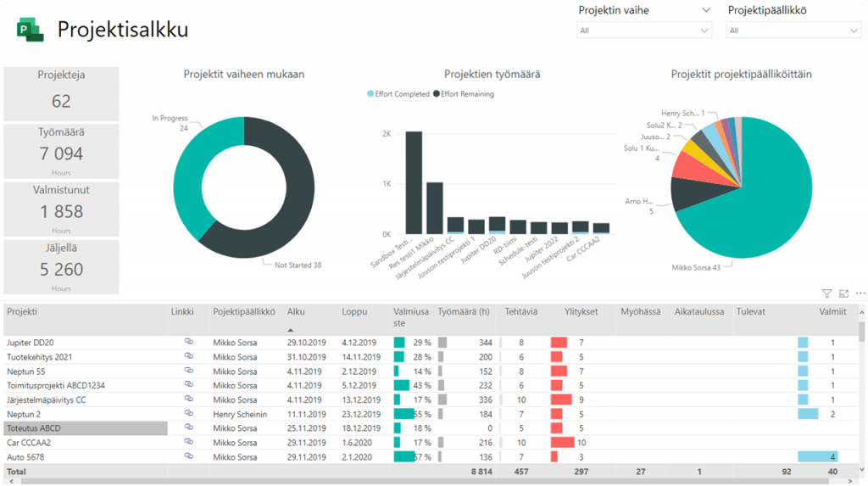The width and height of the screenshot is (868, 486).
Task: Click the link icon in the Neptun 2 row
Action: [189, 414]
